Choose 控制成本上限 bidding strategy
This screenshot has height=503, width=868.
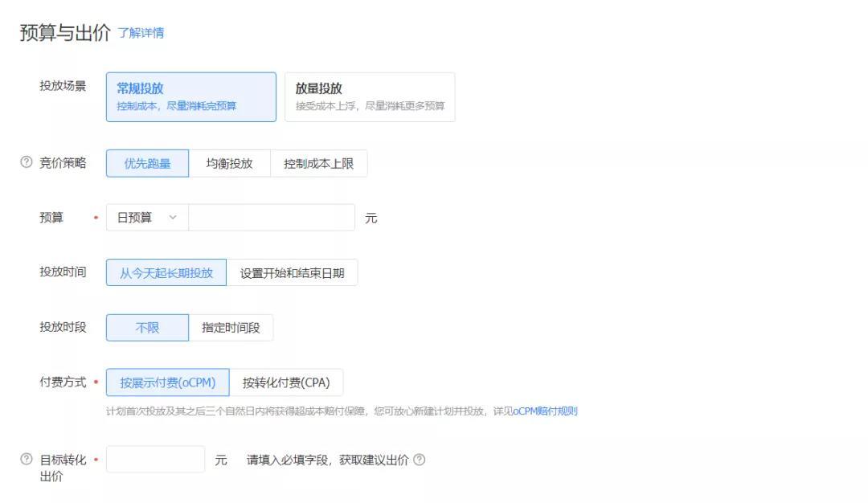(x=318, y=163)
